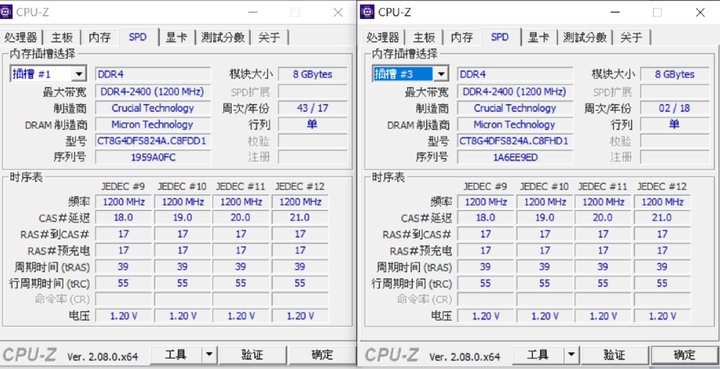Select the SPD tab in right window
720x369 pixels.
tap(500, 37)
